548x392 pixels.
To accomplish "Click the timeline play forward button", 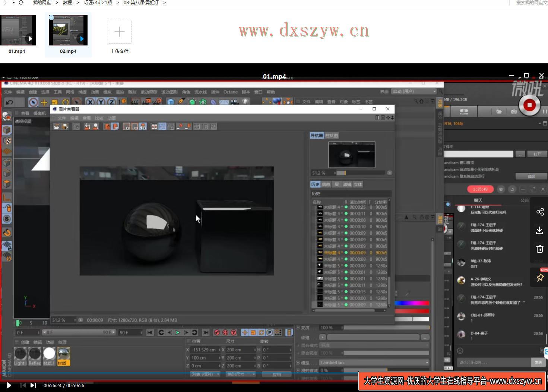I will [x=177, y=332].
